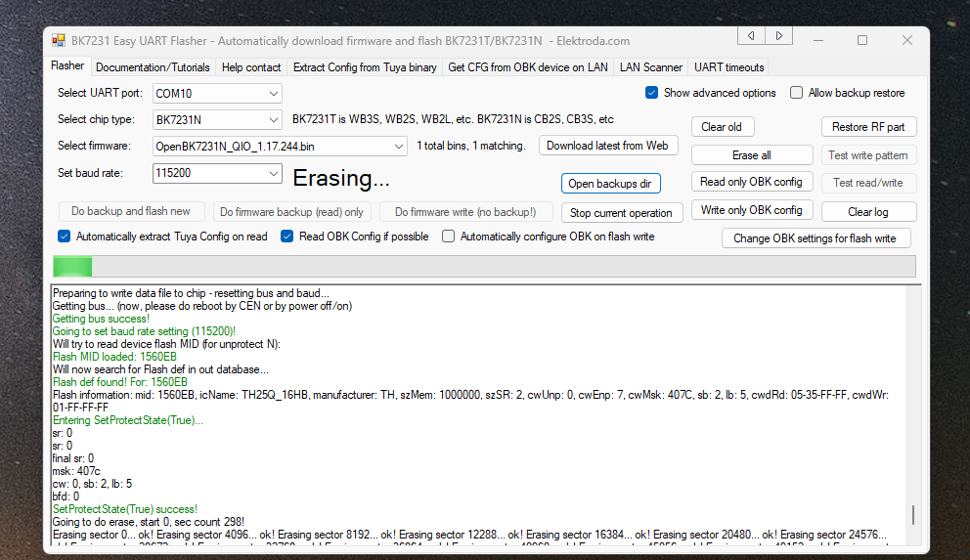Click the Clear log button
This screenshot has height=560, width=970.
[x=868, y=212]
